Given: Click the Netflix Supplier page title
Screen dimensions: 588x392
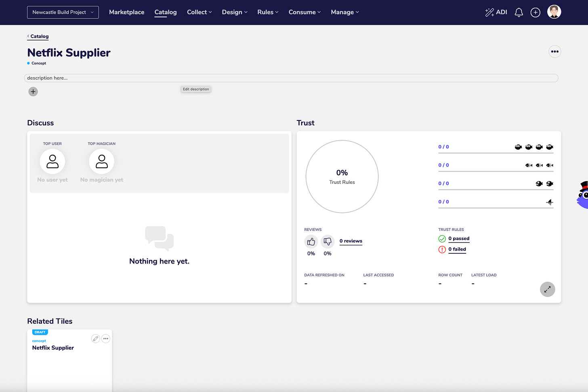Looking at the screenshot, I should pos(69,53).
